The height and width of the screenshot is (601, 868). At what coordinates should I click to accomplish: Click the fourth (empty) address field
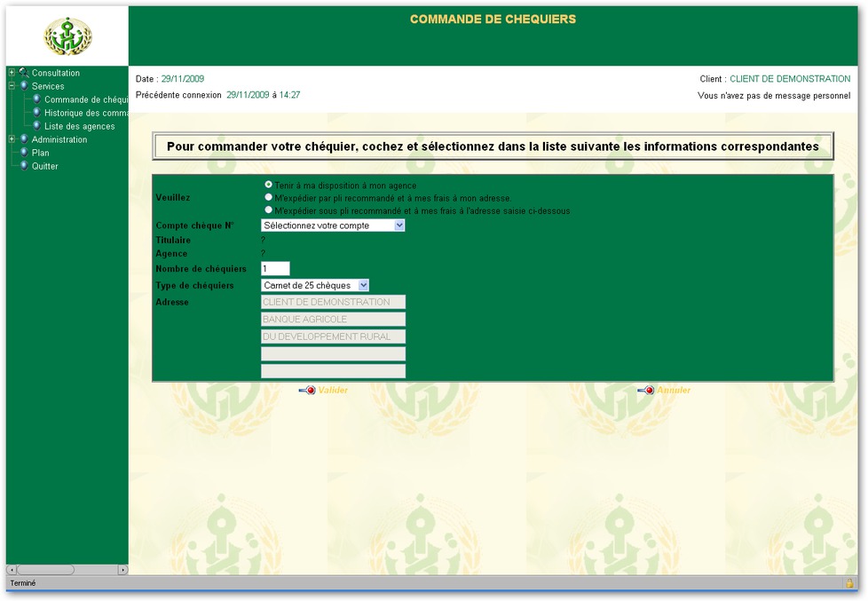[x=333, y=353]
